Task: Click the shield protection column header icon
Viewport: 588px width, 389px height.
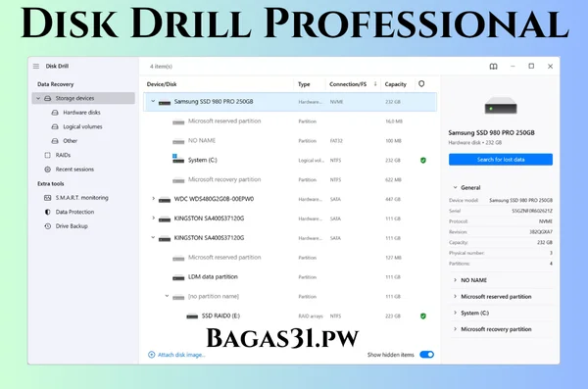Action: 421,83
